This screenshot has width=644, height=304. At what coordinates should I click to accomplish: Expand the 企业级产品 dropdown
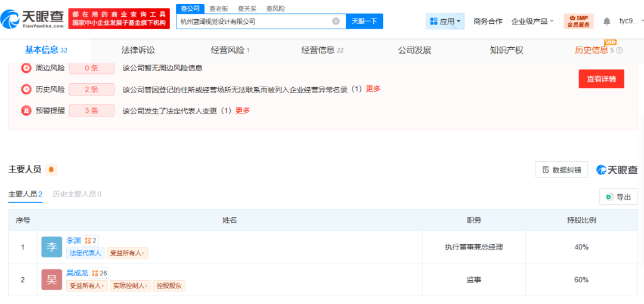point(532,22)
